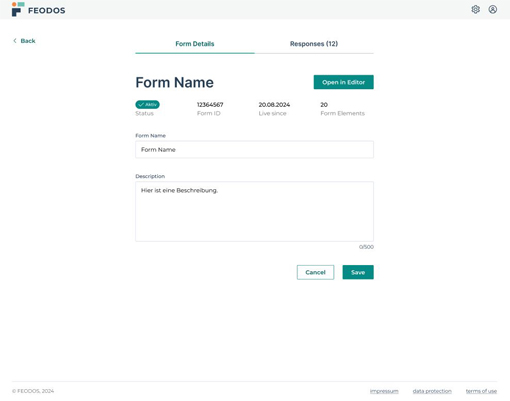The image size is (510, 401).
Task: Click the Form ID number 12364567
Action: 210,105
